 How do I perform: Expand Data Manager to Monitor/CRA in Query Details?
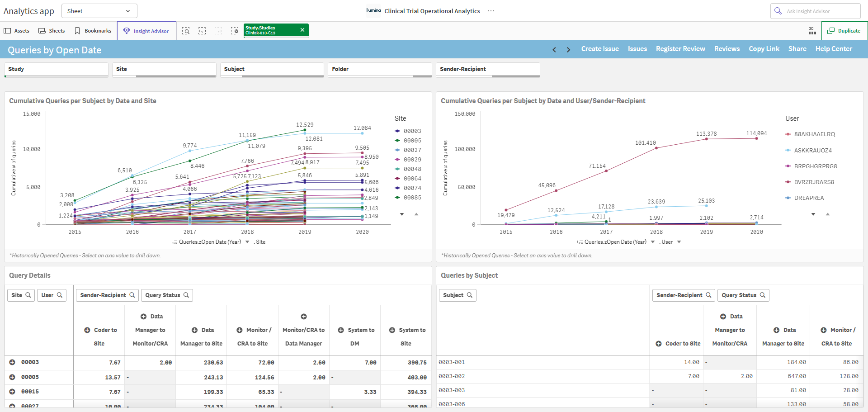(x=143, y=317)
